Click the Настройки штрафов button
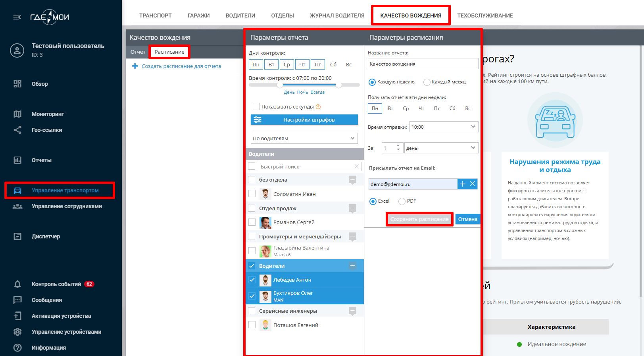Image resolution: width=644 pixels, height=356 pixels. (304, 120)
